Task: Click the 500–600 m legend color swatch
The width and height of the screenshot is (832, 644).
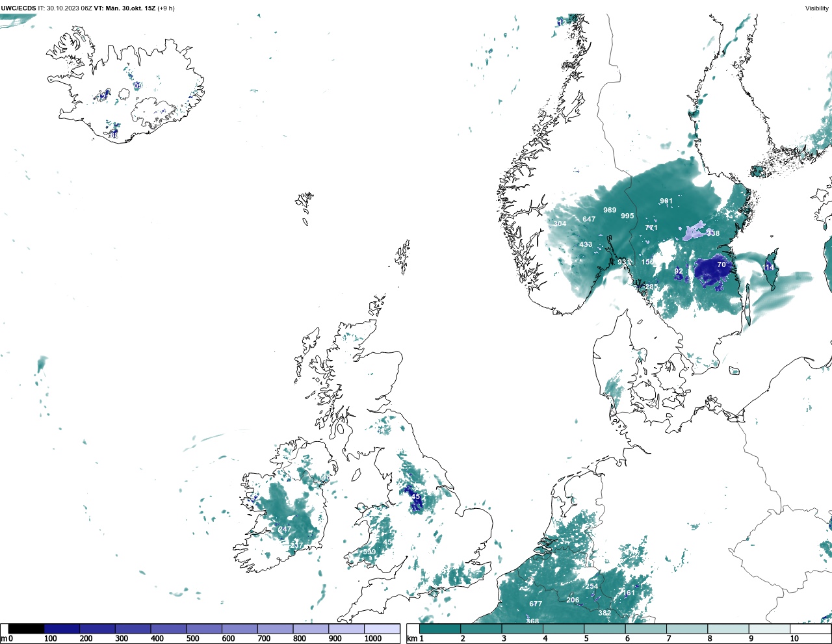Action: pyautogui.click(x=204, y=629)
